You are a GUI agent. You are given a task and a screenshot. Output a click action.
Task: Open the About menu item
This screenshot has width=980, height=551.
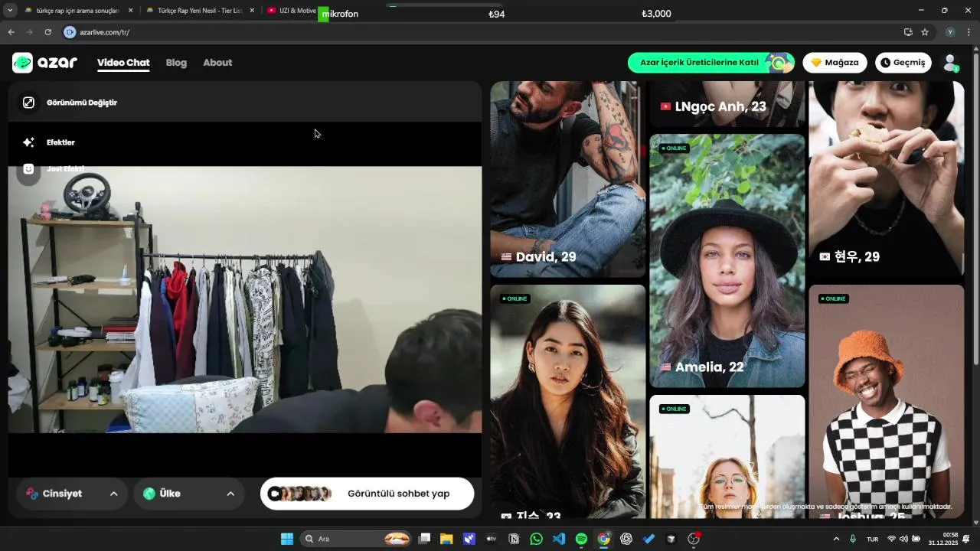(x=217, y=63)
